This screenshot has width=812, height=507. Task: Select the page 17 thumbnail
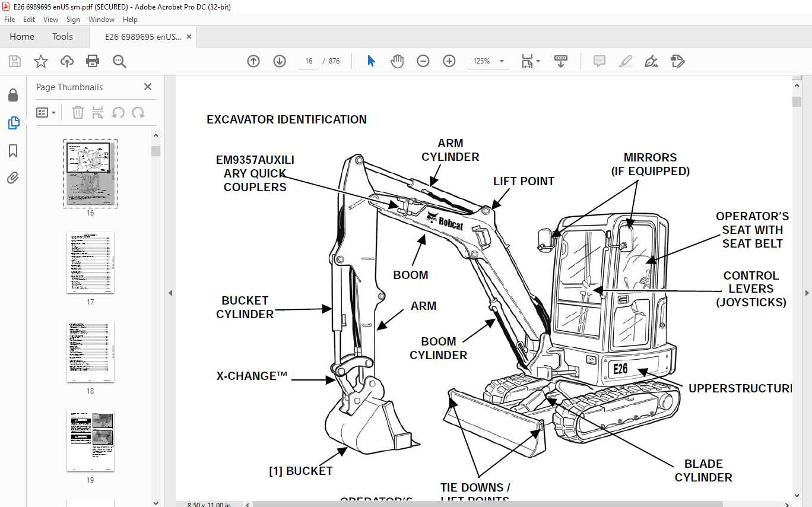coord(90,263)
